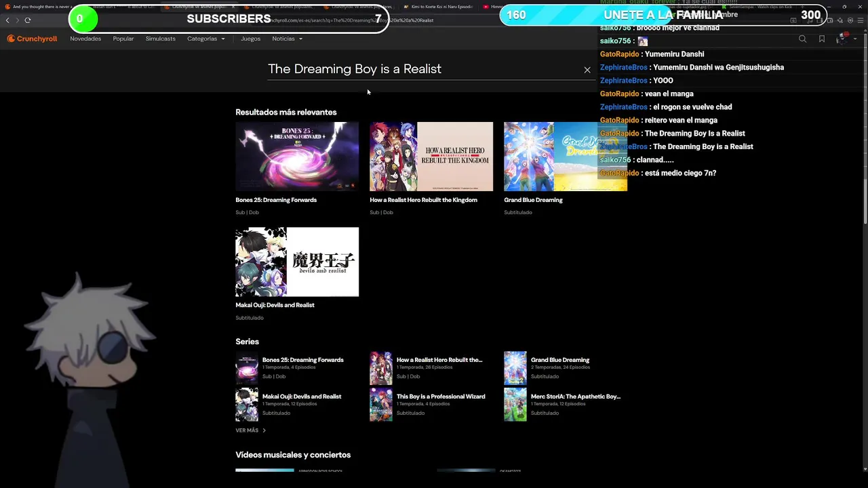Open the small Grand Blue Dreaming poster in Series

(x=515, y=368)
